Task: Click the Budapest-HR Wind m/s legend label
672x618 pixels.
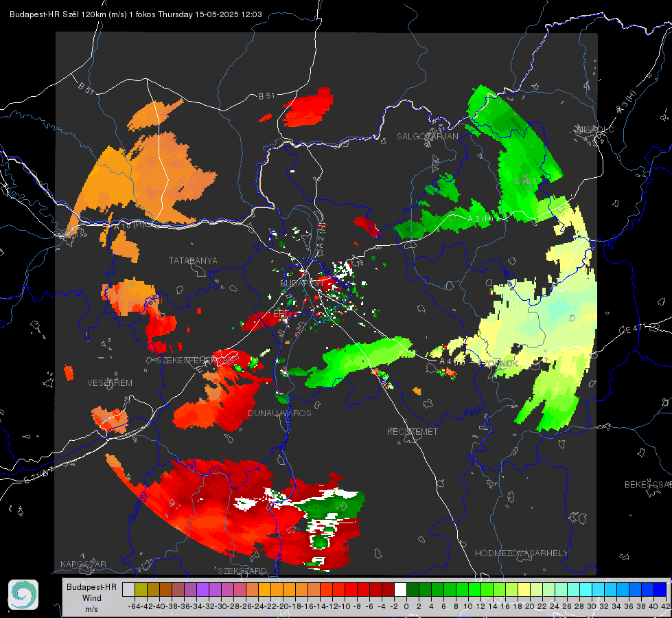Action: [x=91, y=598]
